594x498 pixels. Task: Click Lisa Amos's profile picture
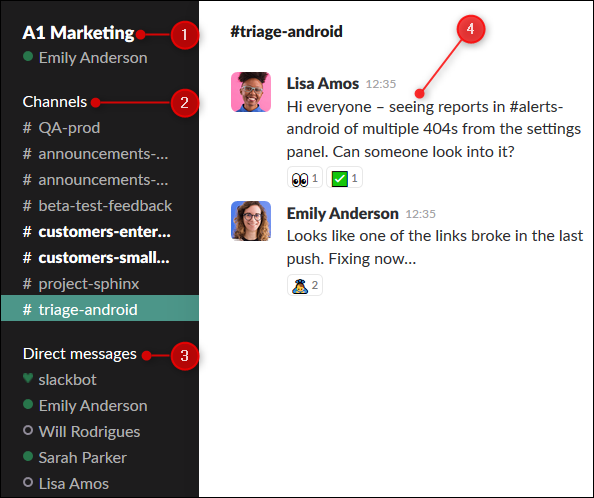click(x=251, y=92)
